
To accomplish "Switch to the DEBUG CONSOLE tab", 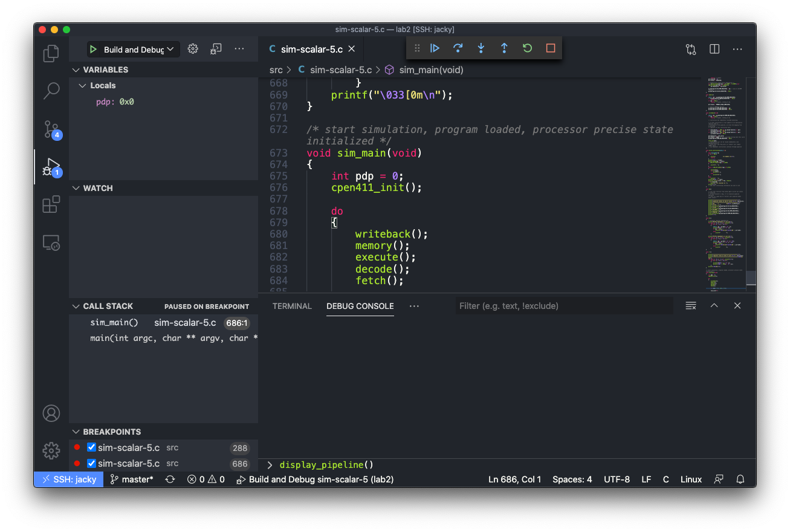I will click(x=360, y=306).
